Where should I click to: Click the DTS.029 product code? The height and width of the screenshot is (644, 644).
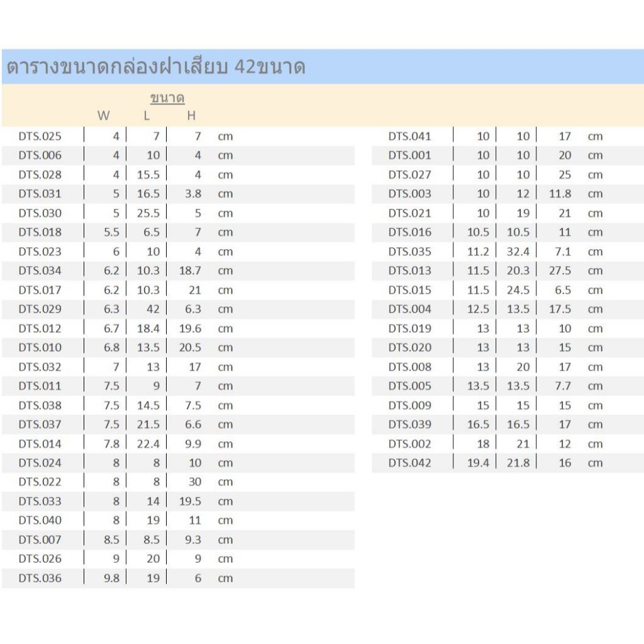tap(40, 309)
